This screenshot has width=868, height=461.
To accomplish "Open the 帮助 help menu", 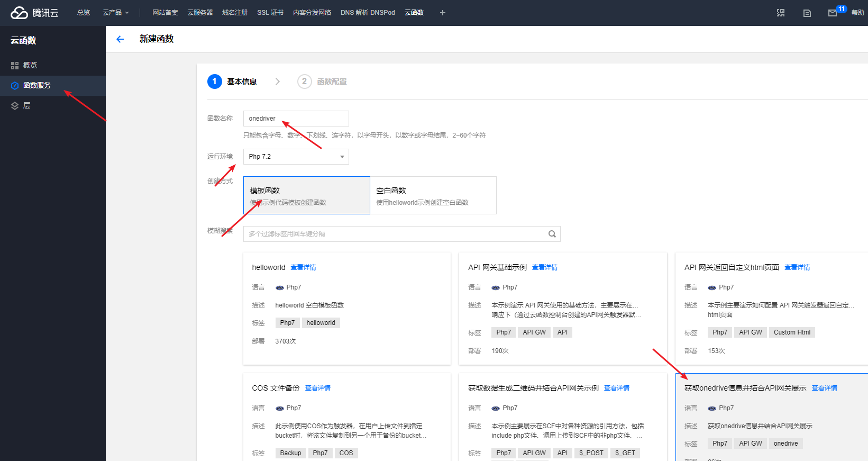I will click(858, 13).
